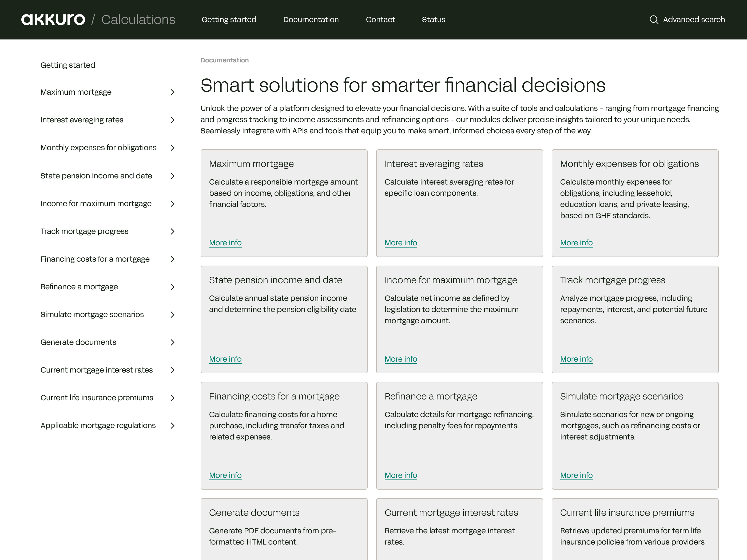Click More info on Track mortgage progress card

tap(576, 359)
